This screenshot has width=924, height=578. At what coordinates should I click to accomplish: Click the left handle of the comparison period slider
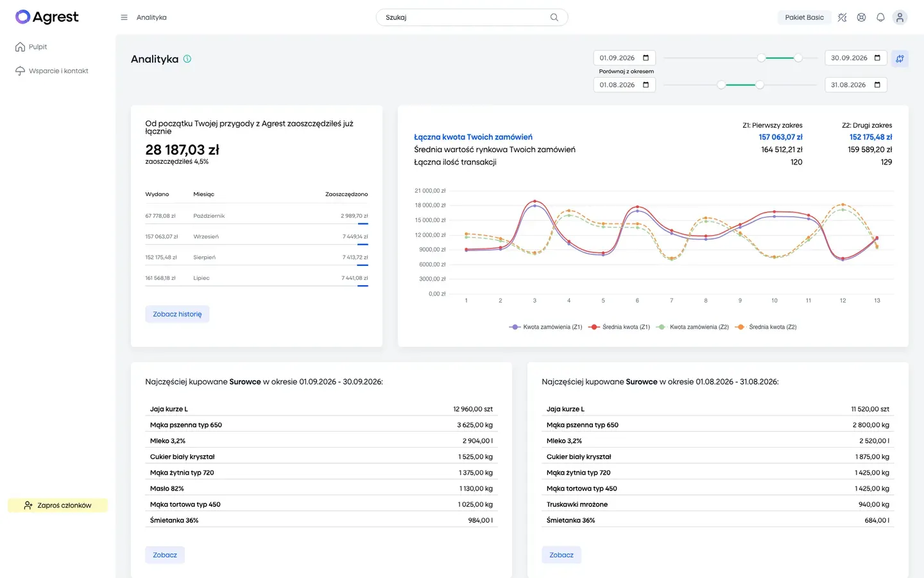pos(721,85)
